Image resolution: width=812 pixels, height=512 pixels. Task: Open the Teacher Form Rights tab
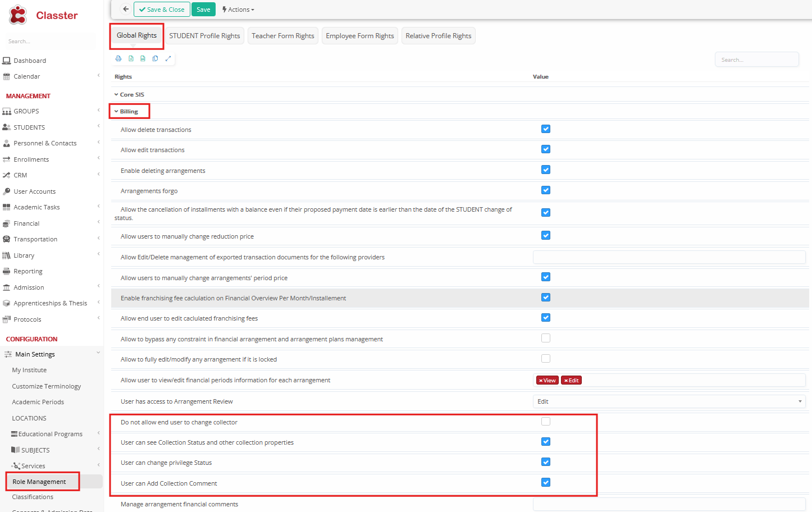point(282,36)
